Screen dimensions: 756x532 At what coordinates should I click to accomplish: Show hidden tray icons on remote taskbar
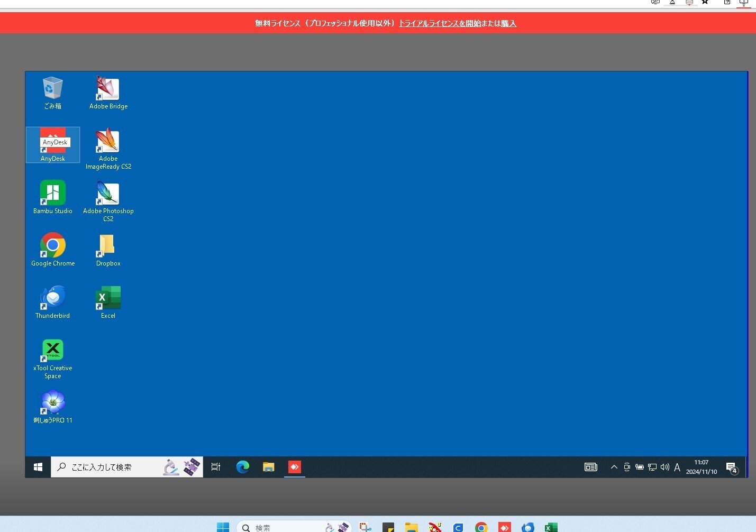[x=614, y=467]
